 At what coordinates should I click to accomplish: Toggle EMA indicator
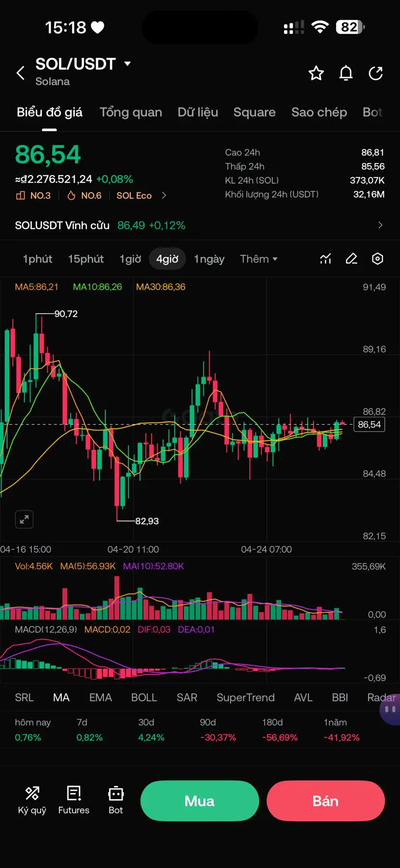point(100,697)
